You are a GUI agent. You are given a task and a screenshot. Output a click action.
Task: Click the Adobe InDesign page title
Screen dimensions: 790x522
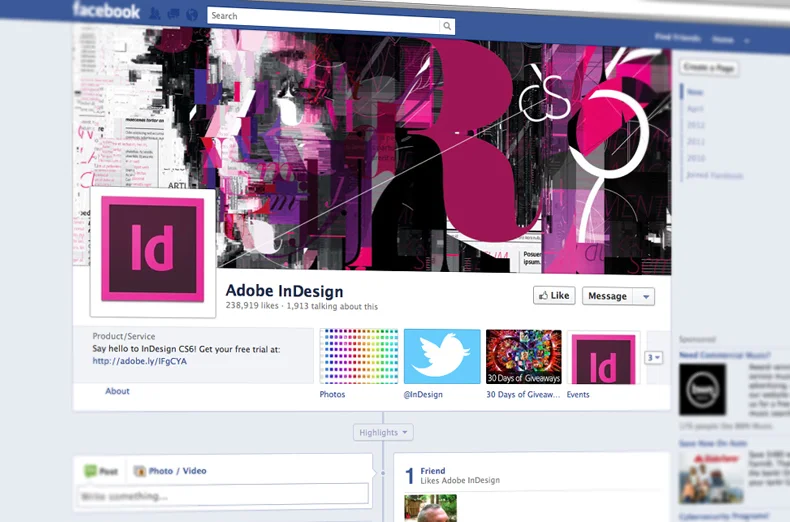tap(284, 291)
